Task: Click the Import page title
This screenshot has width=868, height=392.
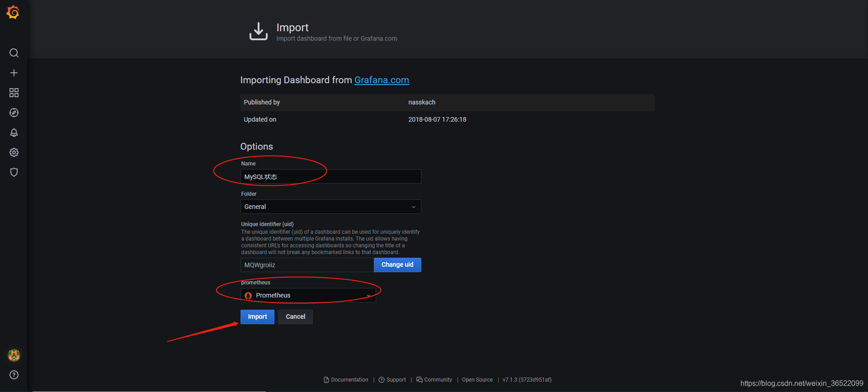Action: pyautogui.click(x=292, y=28)
